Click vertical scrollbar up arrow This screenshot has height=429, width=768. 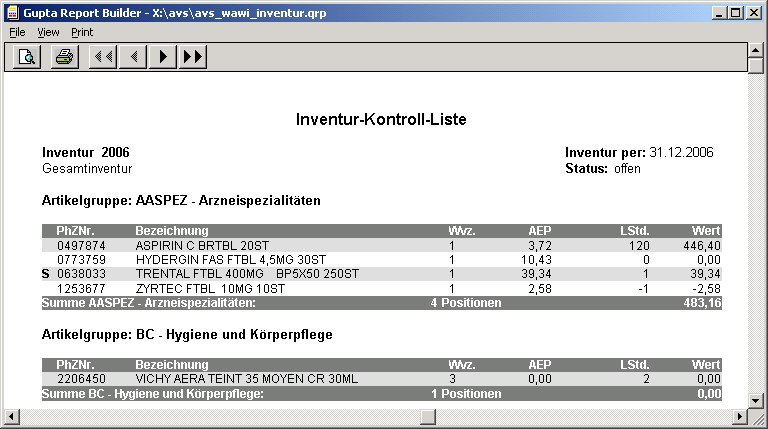755,50
